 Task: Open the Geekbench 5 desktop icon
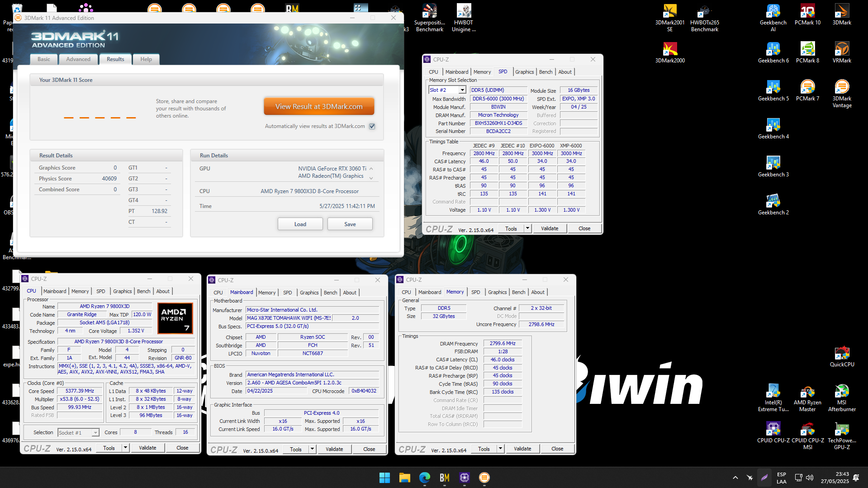pos(773,90)
